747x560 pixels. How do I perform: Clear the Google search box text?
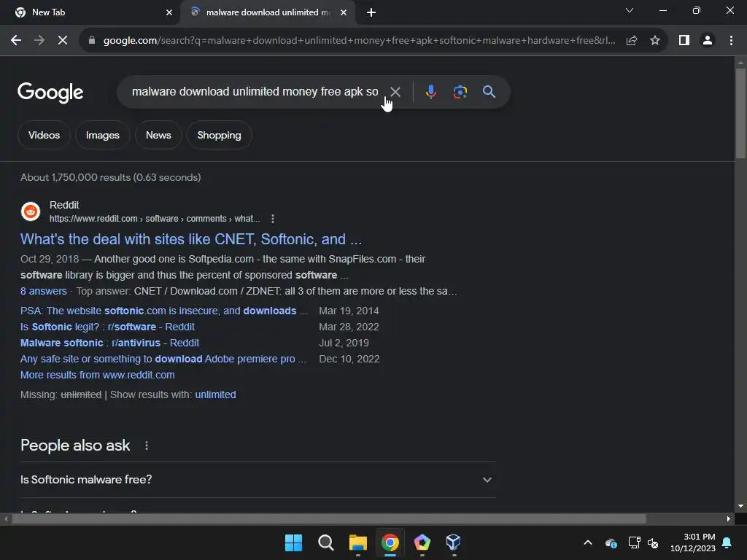tap(395, 91)
